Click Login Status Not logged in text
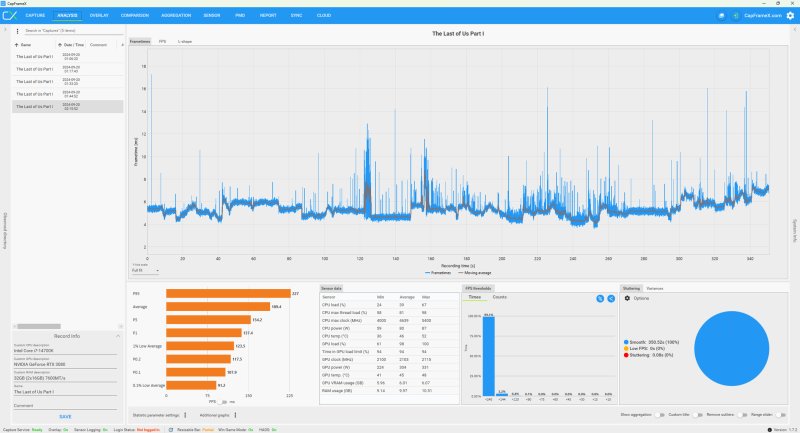This screenshot has width=800, height=433. 148,430
